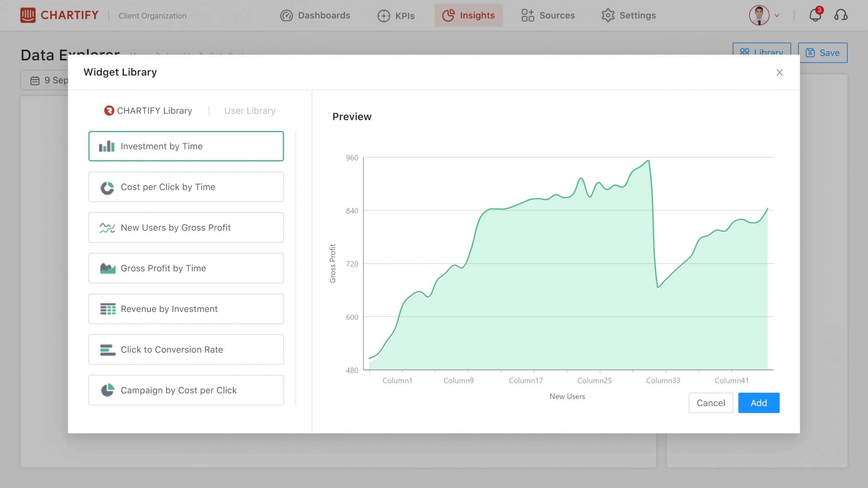Screen dimensions: 868x488
Task: Click the Insights pie chart icon
Action: [448, 16]
